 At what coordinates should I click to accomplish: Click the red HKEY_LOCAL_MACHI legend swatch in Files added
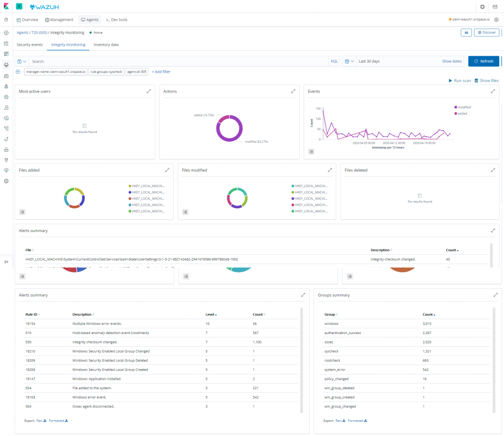click(x=130, y=199)
